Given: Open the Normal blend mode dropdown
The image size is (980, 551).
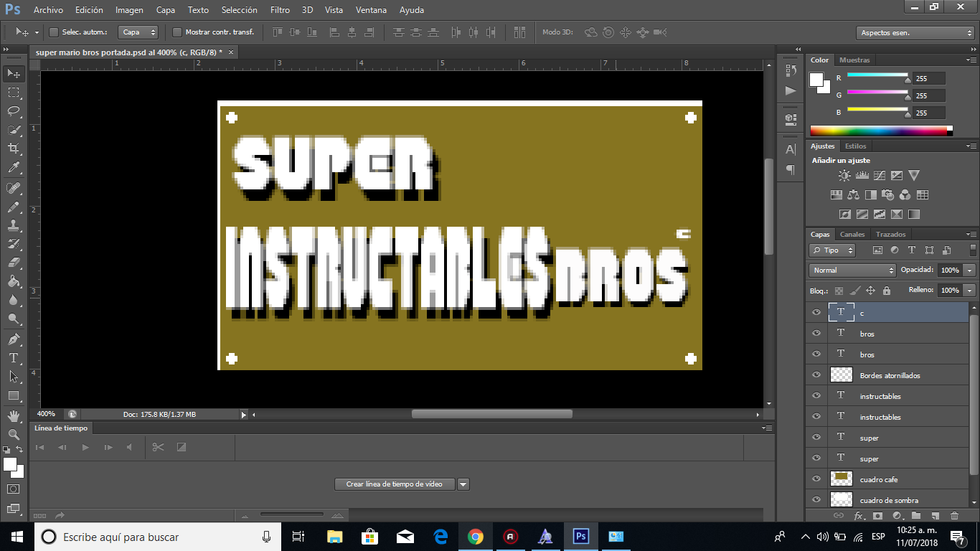Looking at the screenshot, I should (852, 270).
